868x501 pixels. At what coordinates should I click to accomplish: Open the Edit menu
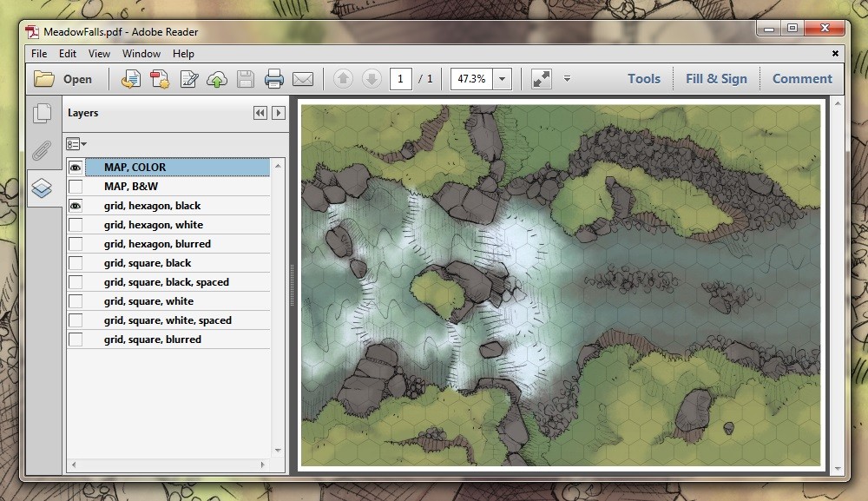pyautogui.click(x=68, y=54)
